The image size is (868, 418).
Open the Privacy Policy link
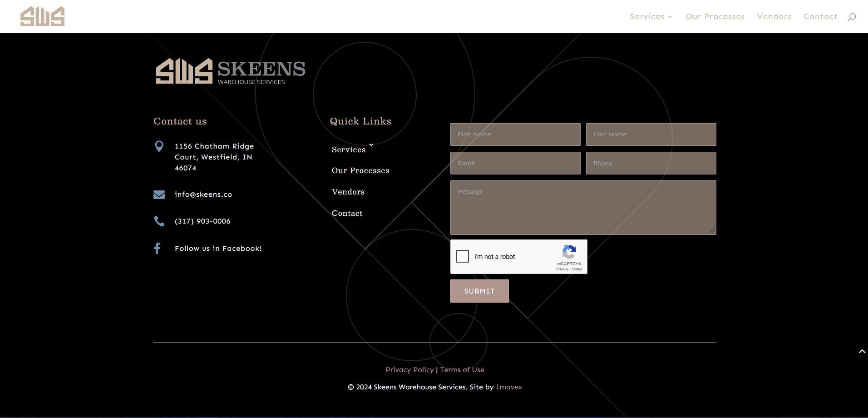coord(409,370)
